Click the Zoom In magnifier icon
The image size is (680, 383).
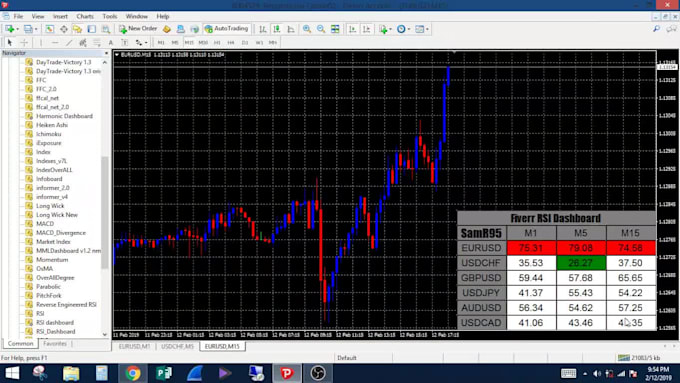click(307, 29)
